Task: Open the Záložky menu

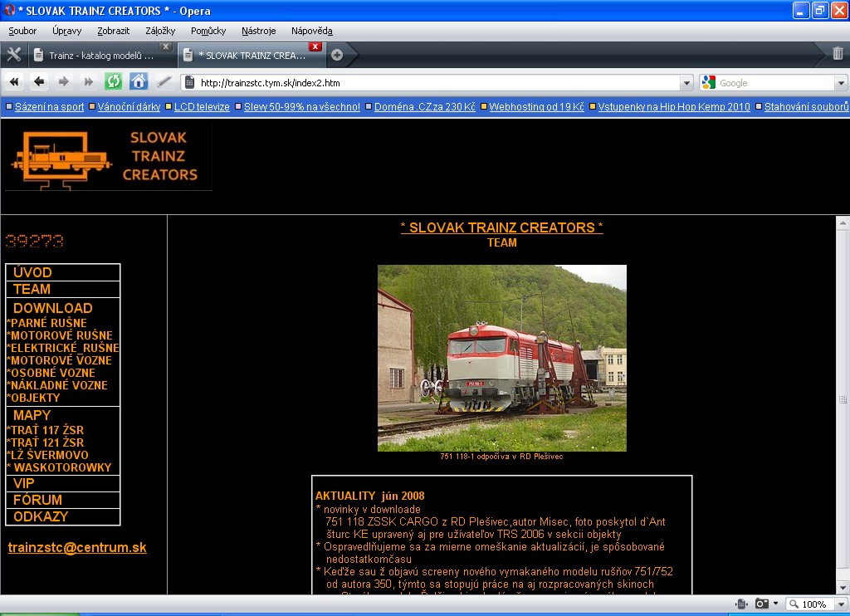Action: click(x=160, y=31)
